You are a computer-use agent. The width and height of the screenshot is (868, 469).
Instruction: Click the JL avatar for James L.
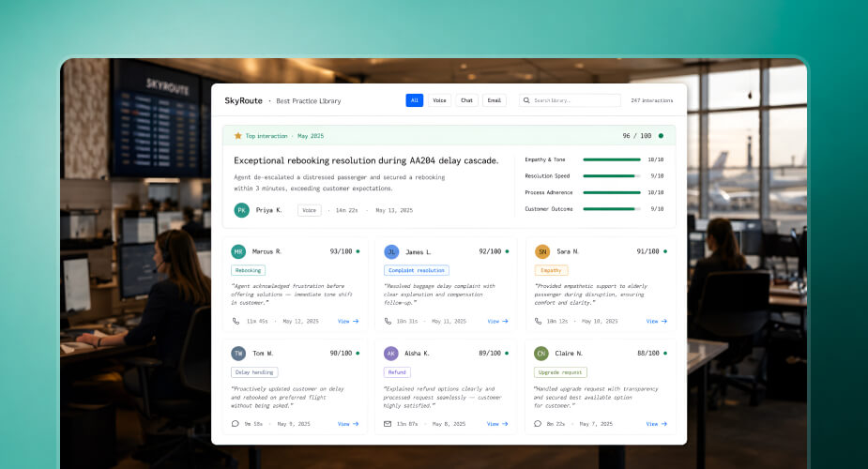click(391, 251)
